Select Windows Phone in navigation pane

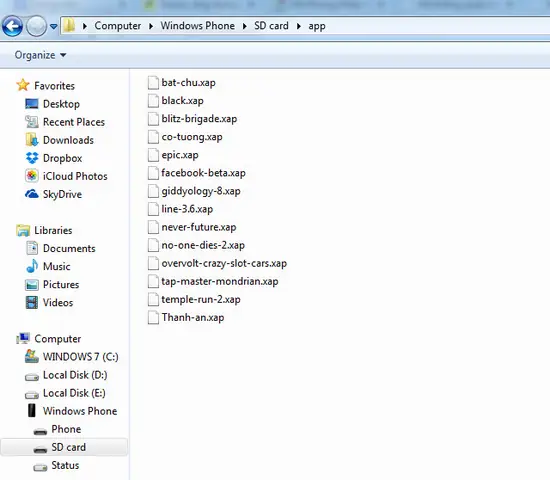[x=80, y=411]
